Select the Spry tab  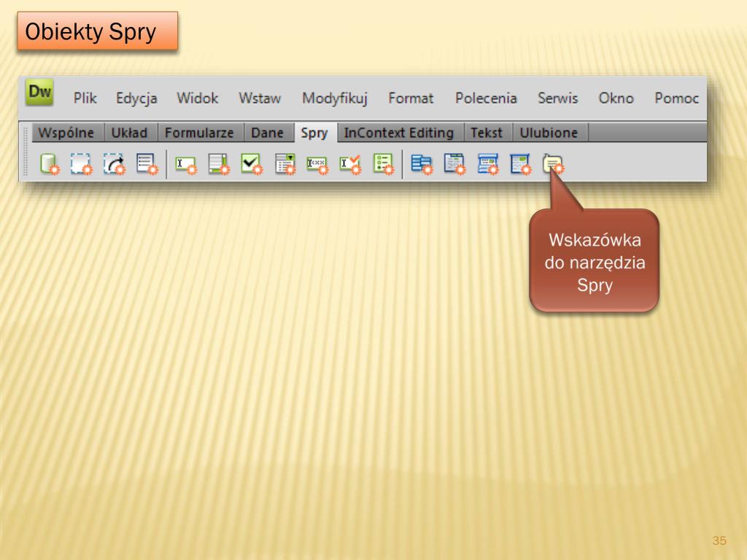[x=314, y=133]
